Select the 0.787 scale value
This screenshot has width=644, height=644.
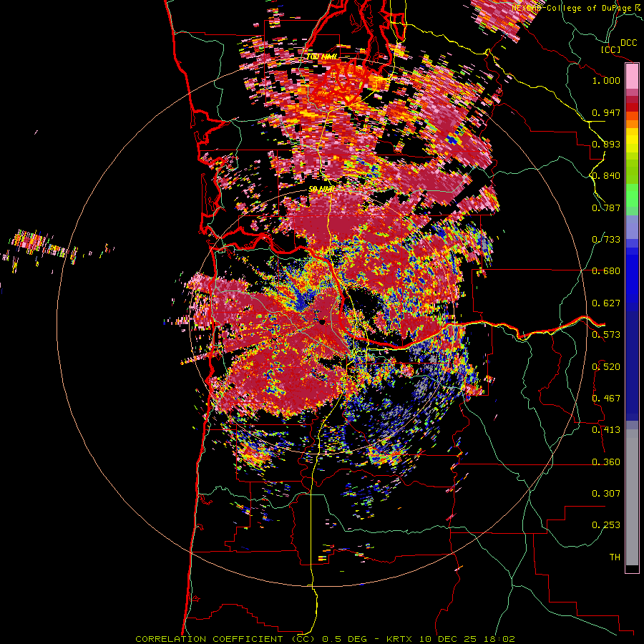click(606, 208)
